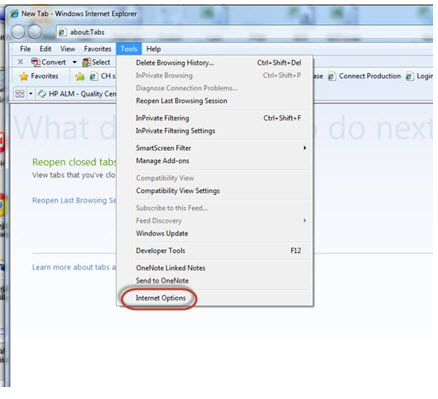Image resolution: width=438 pixels, height=399 pixels.
Task: Select Delete Browsing History menu entry
Action: (x=215, y=63)
